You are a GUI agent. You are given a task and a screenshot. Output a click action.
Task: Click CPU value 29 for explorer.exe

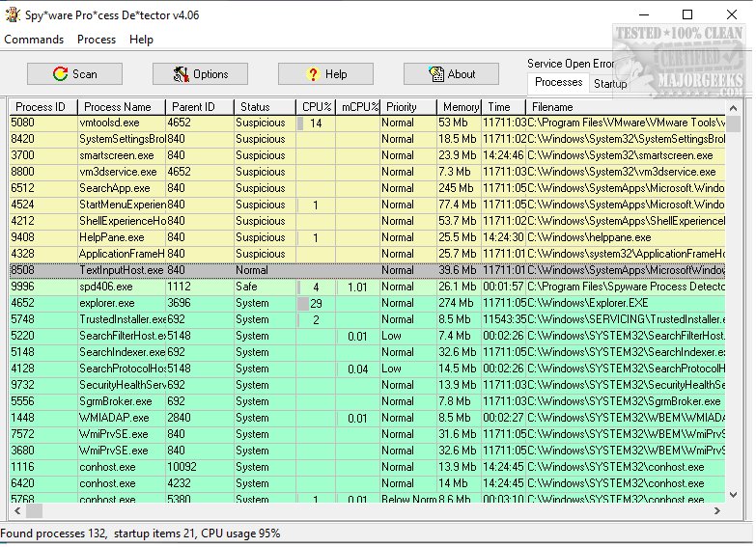(316, 304)
